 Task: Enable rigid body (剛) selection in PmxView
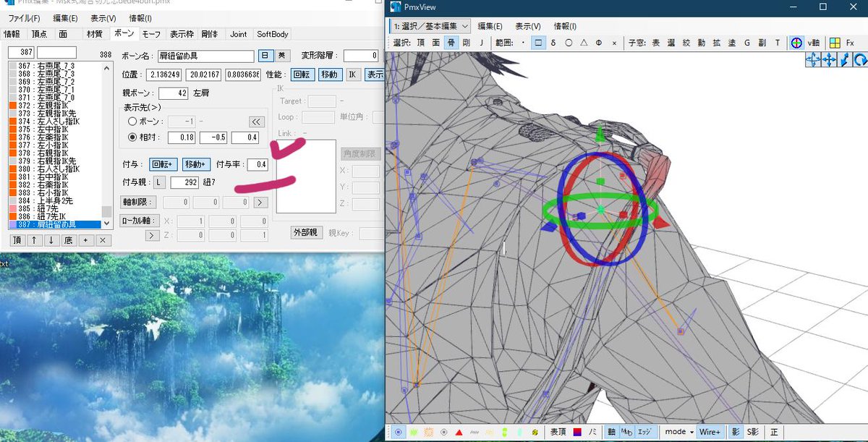(x=466, y=43)
